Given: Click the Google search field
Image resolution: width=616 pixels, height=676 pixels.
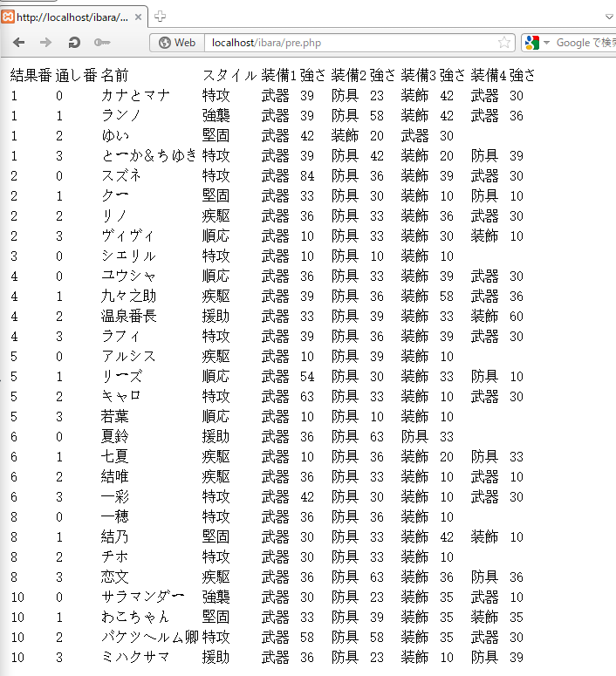Looking at the screenshot, I should coord(585,43).
